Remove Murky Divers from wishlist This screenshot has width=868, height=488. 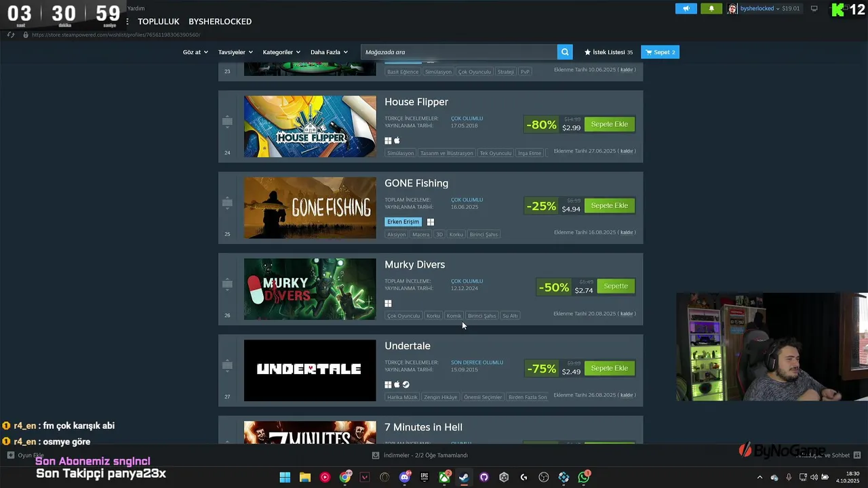[x=627, y=314]
